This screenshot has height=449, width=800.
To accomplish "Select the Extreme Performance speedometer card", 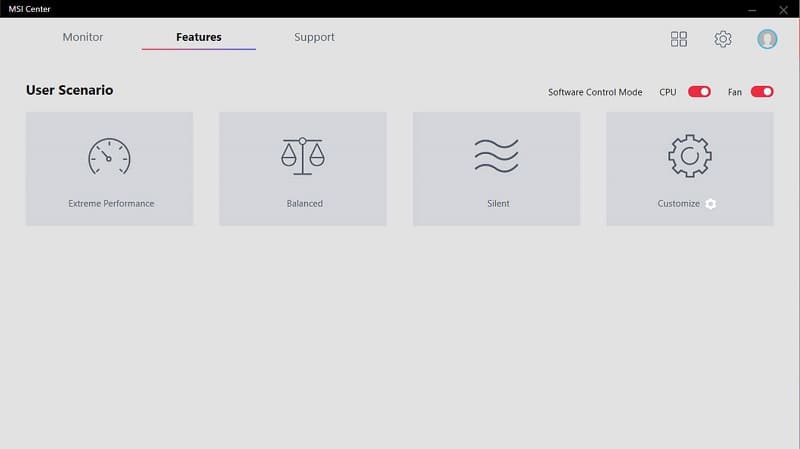I will point(110,169).
